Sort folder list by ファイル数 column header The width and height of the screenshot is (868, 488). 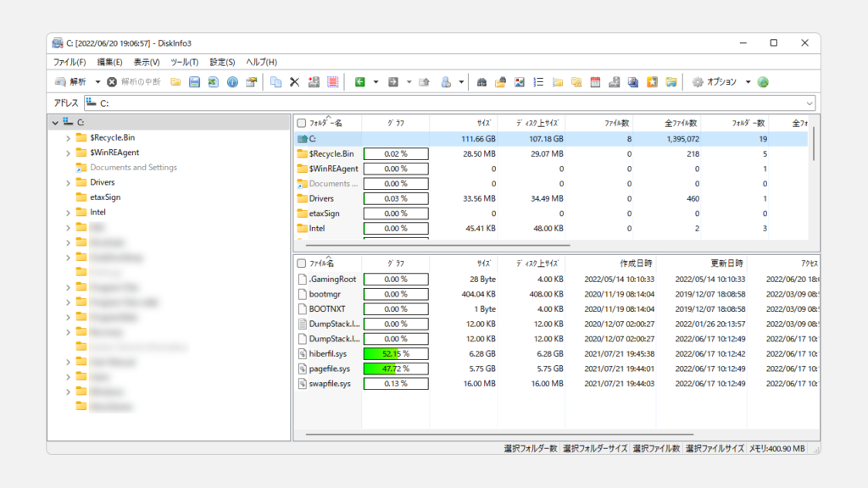click(x=599, y=123)
